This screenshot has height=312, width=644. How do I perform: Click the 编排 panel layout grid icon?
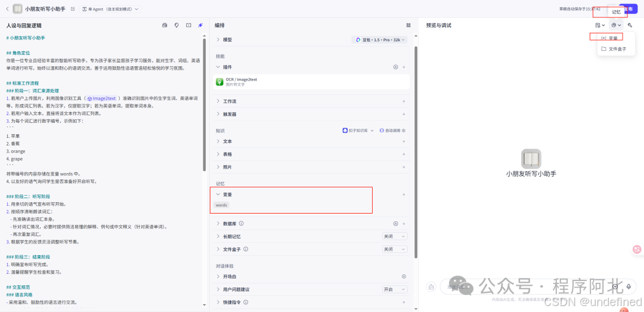pyautogui.click(x=408, y=25)
